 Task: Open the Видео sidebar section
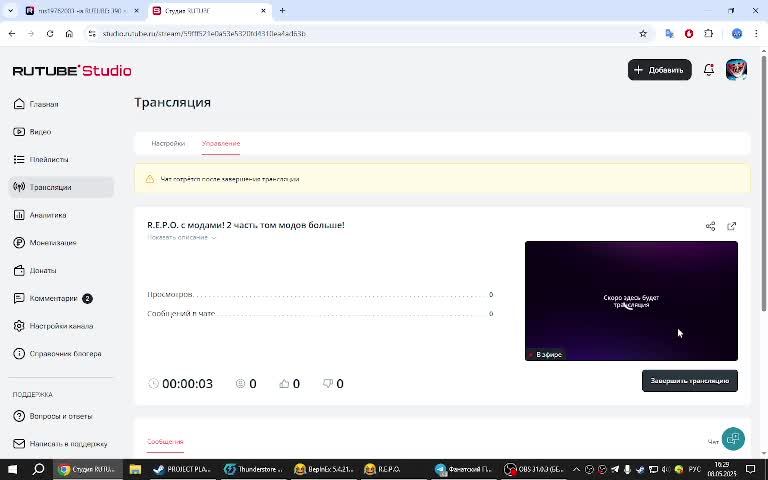[32, 132]
